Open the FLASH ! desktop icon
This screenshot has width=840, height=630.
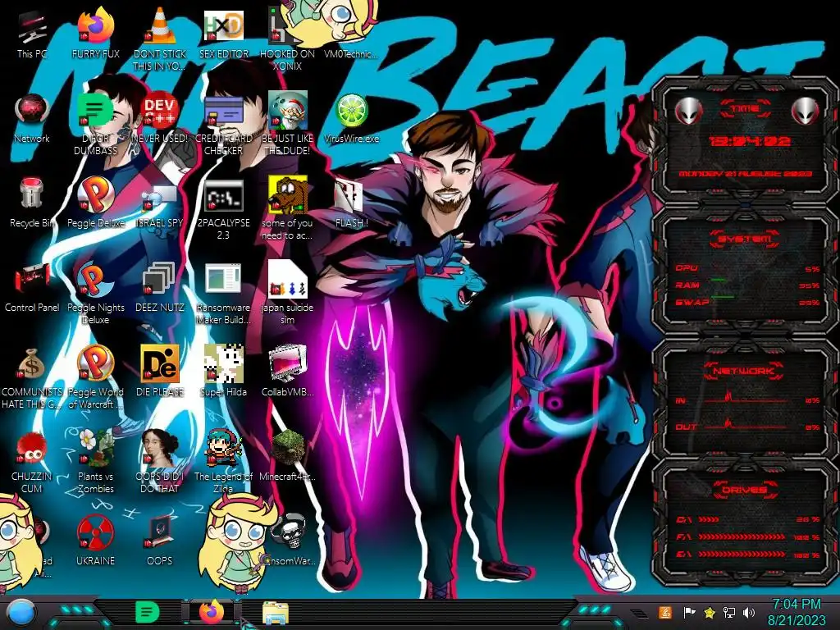coord(349,196)
